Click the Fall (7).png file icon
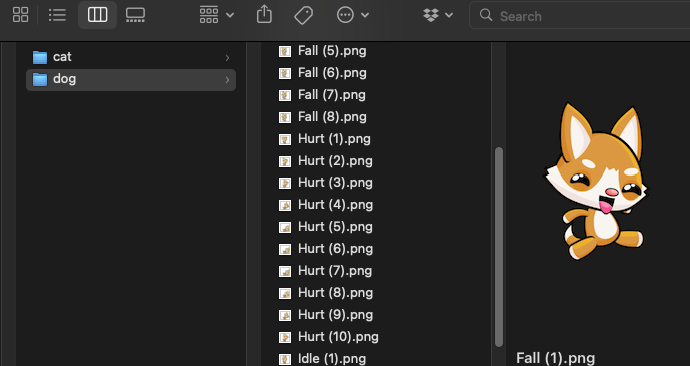 pyautogui.click(x=285, y=95)
